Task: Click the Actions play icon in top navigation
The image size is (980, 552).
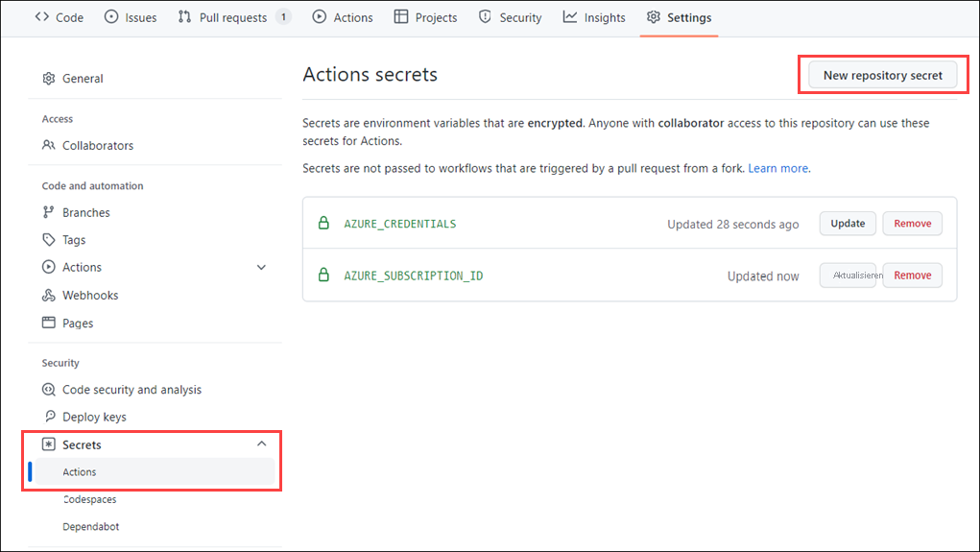Action: (320, 17)
